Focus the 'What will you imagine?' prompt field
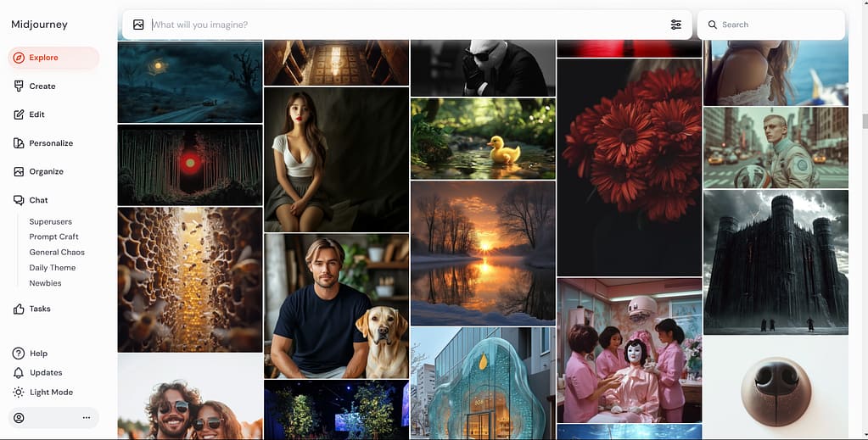The image size is (868, 440). [x=407, y=25]
